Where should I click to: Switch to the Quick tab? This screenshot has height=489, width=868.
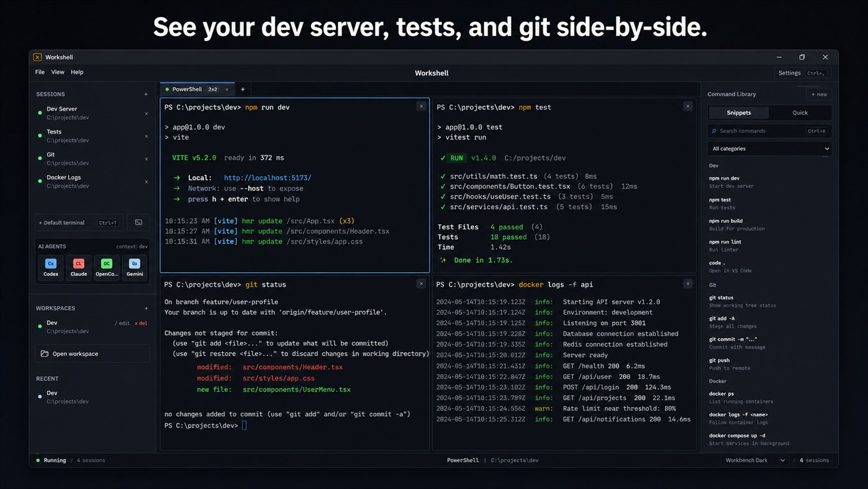click(x=800, y=112)
